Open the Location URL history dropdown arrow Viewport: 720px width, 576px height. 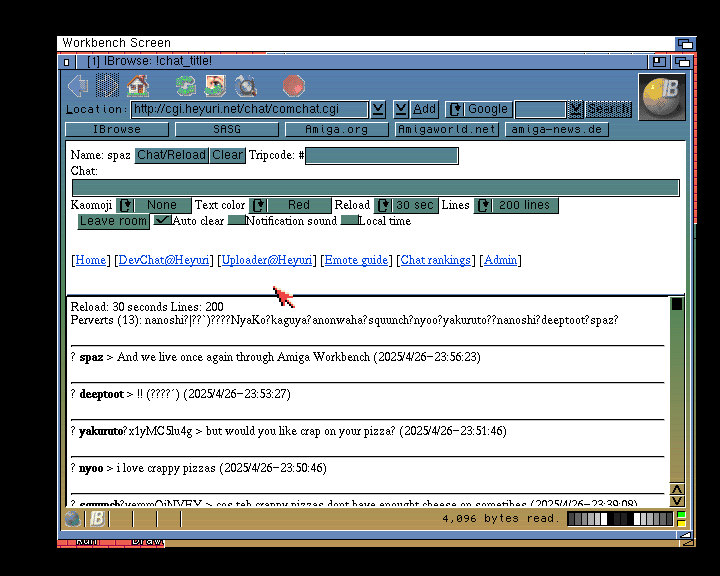coord(378,109)
